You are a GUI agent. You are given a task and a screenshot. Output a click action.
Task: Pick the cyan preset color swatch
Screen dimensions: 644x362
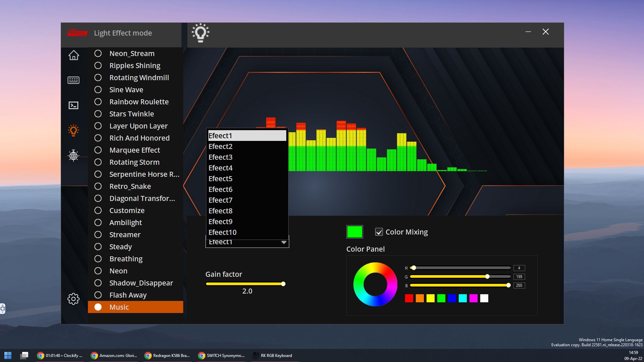pos(462,298)
